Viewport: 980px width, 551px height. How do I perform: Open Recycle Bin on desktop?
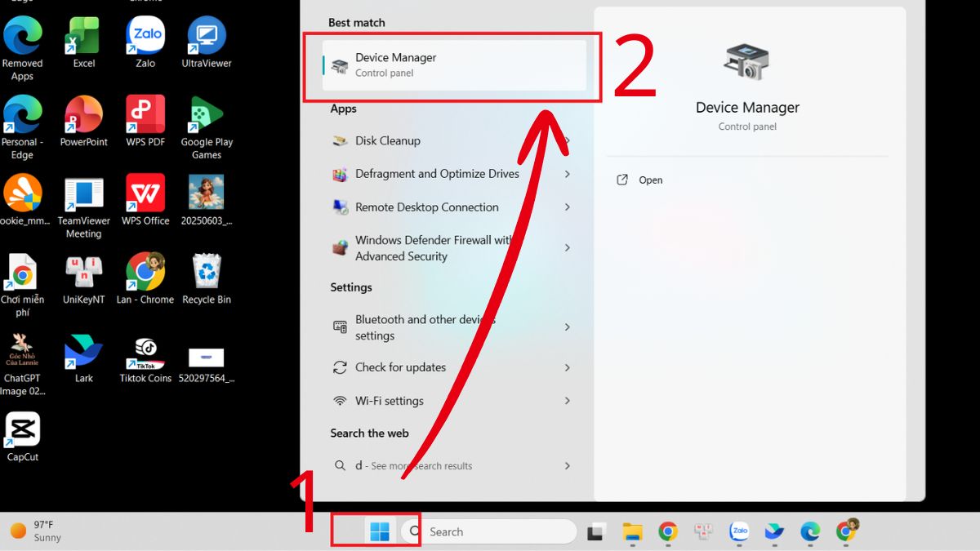point(207,279)
